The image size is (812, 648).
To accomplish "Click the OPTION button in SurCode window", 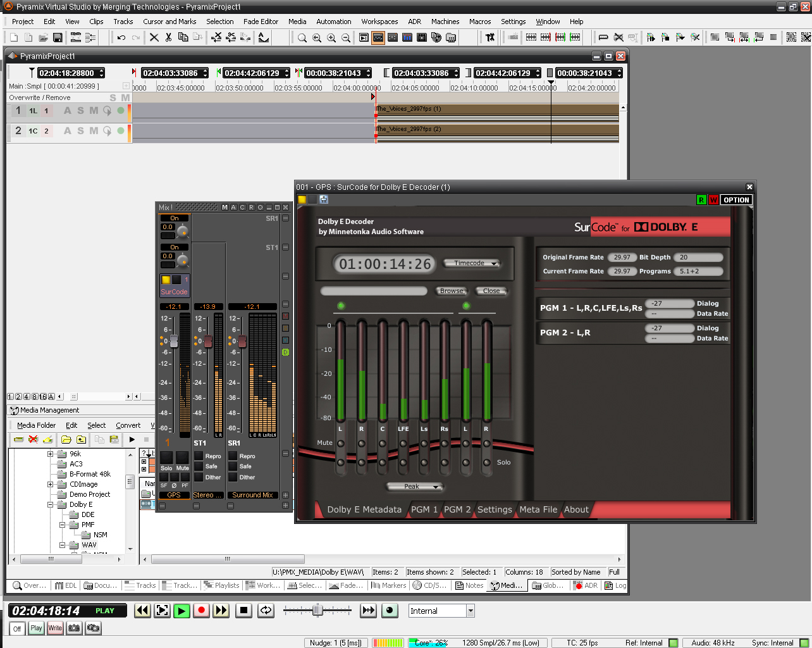I will tap(736, 200).
